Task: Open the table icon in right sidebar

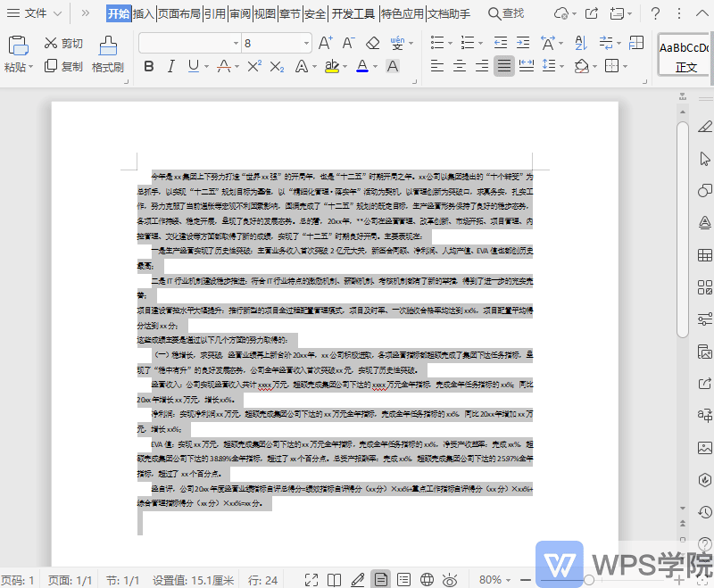Action: (x=704, y=255)
